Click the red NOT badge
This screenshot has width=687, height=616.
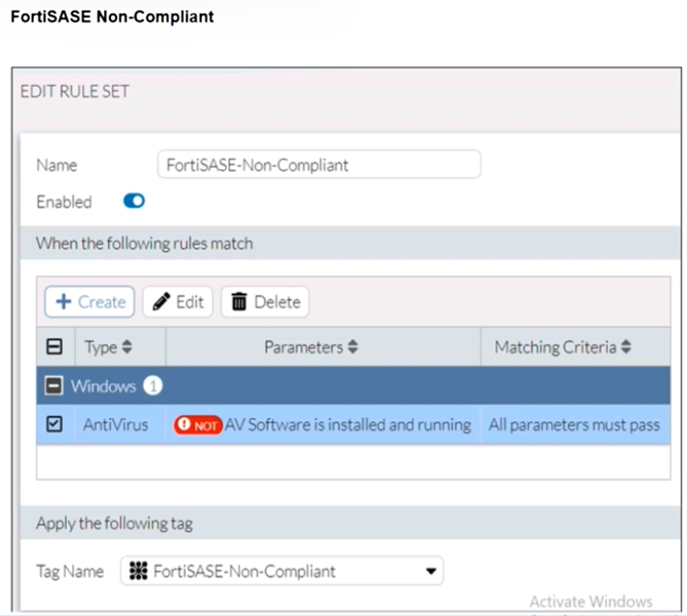coord(198,426)
